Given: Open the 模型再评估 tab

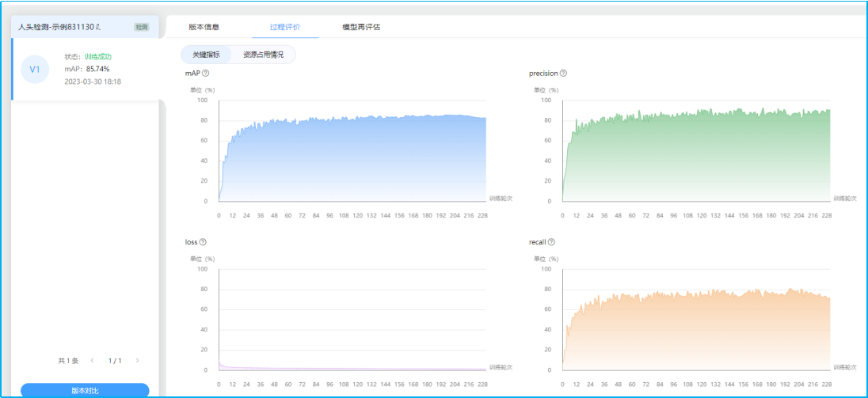Looking at the screenshot, I should 361,27.
